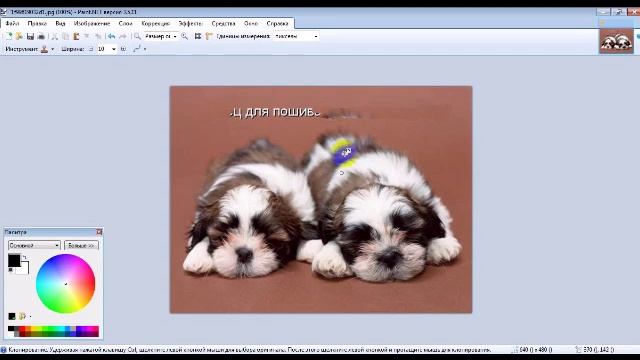The image size is (640, 360).
Task: Click the black primary color swatch
Action: point(14,260)
